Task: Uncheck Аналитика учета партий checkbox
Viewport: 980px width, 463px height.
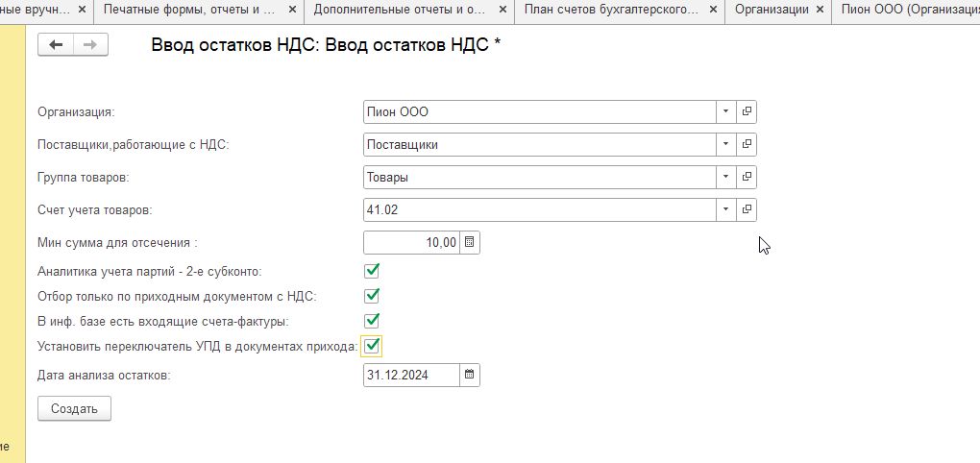Action: [371, 271]
